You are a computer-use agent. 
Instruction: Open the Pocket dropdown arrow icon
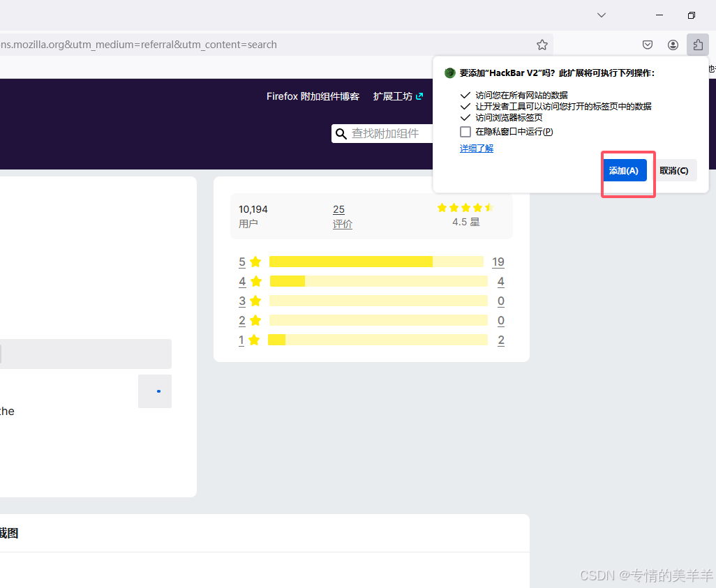[x=647, y=44]
